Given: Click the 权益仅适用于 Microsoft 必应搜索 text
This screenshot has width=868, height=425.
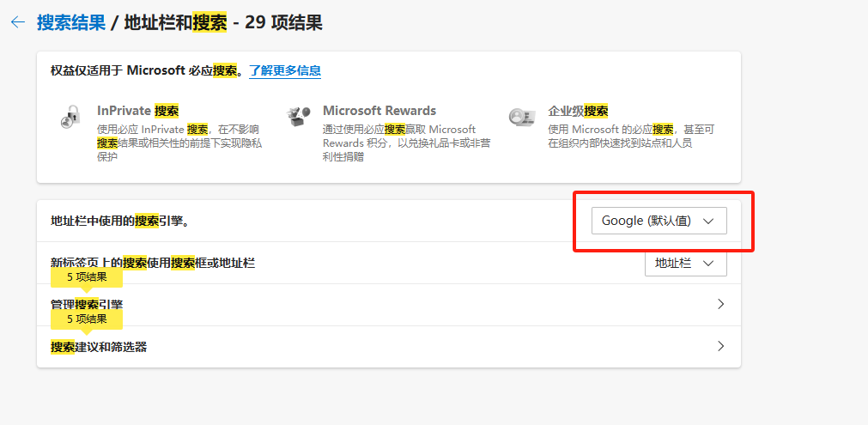Looking at the screenshot, I should (x=146, y=70).
